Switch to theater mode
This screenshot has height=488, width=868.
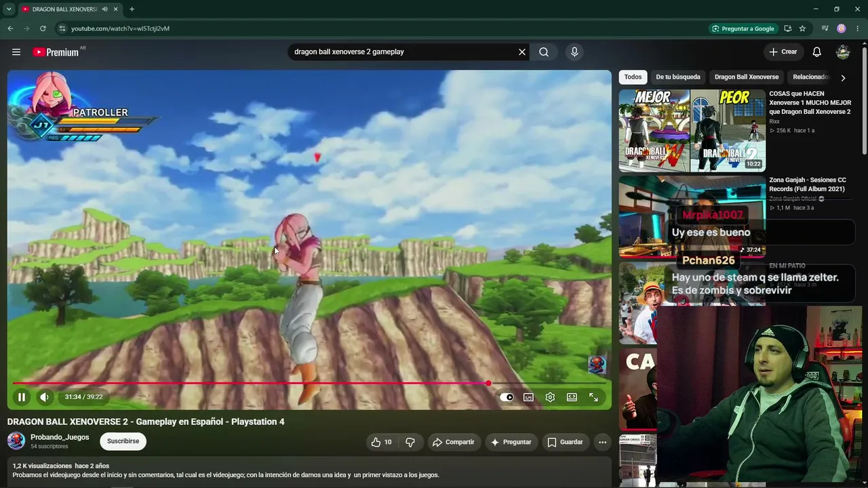[572, 397]
